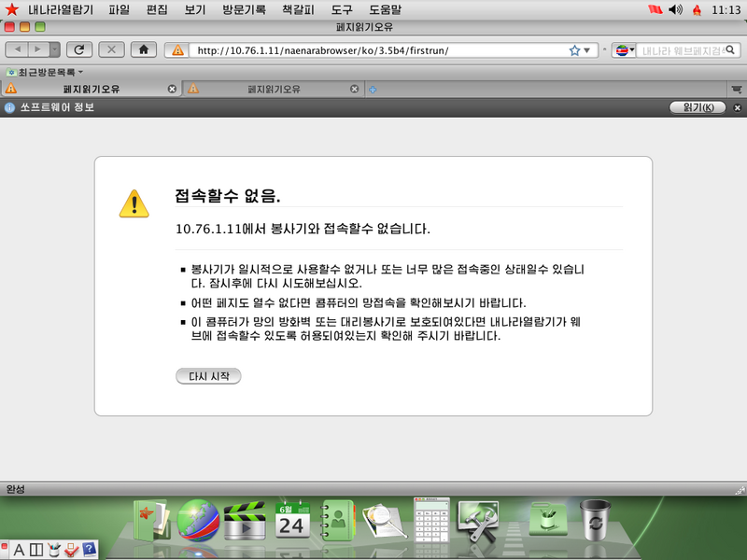This screenshot has width=747, height=560.
Task: Click the red star system menu icon
Action: [11, 9]
